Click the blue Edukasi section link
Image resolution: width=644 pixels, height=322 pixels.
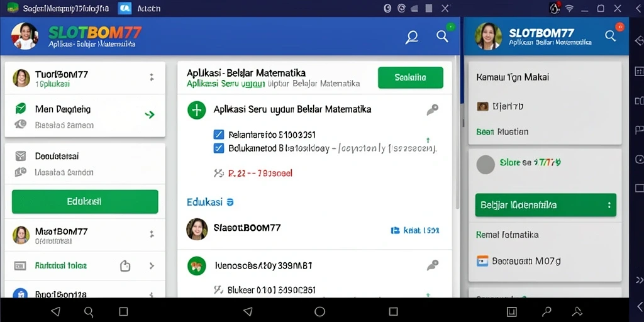[x=210, y=202]
